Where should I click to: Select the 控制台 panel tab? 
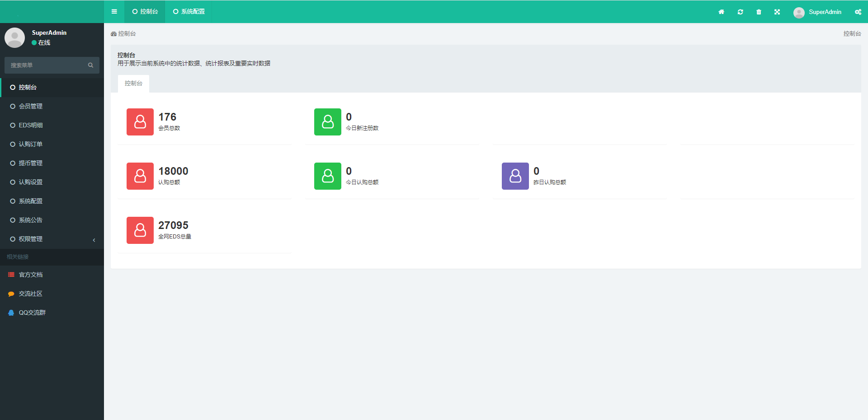coord(133,84)
